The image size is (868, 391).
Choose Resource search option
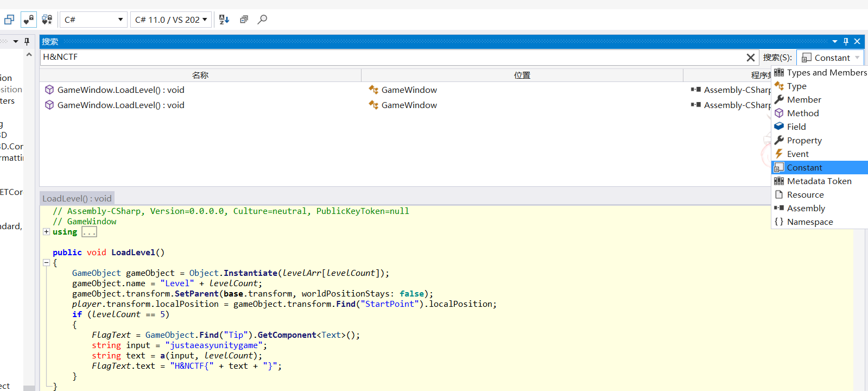click(820, 194)
